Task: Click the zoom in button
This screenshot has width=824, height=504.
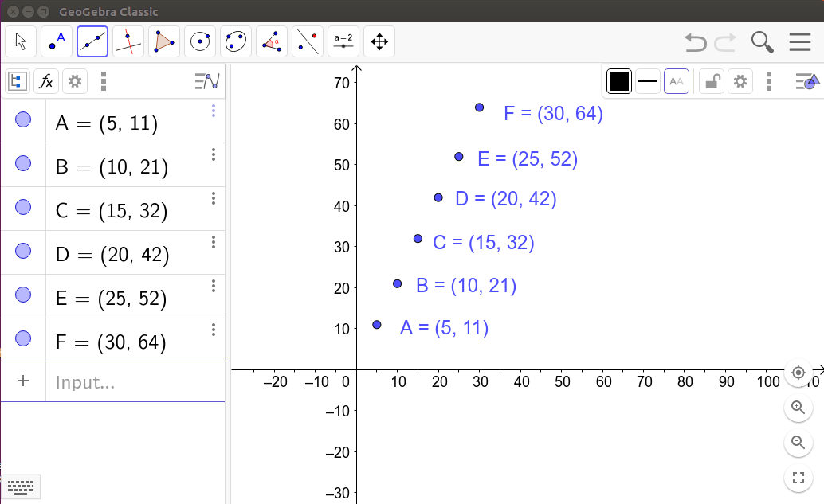Action: (x=798, y=408)
